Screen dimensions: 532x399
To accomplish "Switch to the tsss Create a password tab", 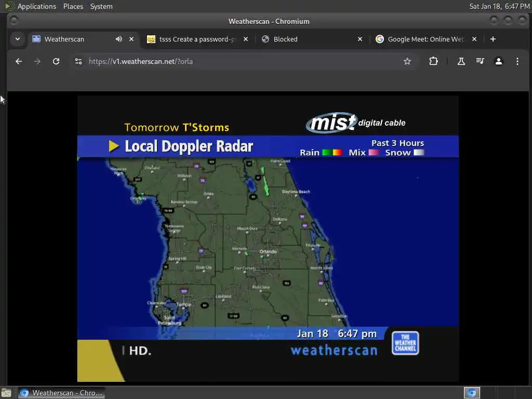I will click(197, 39).
